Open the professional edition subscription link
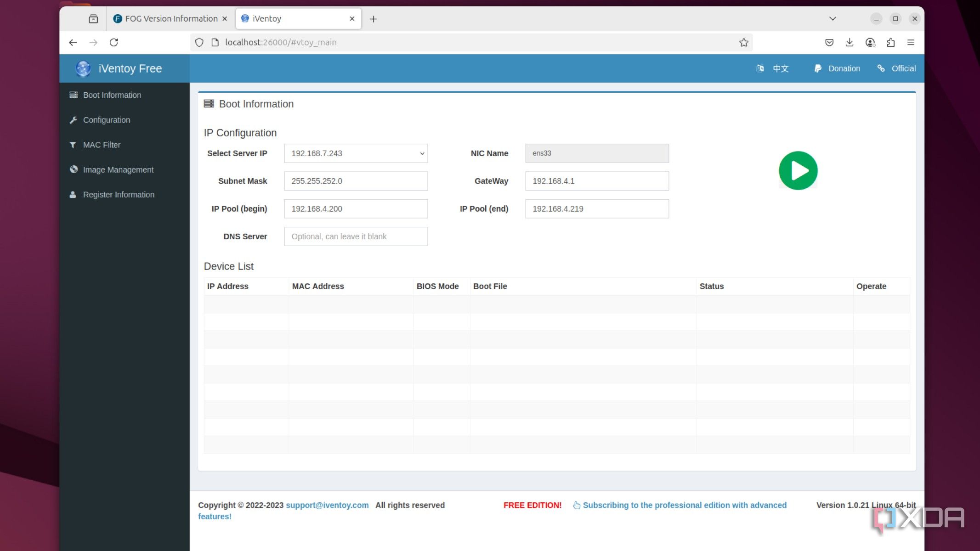This screenshot has width=980, height=551. coord(684,505)
